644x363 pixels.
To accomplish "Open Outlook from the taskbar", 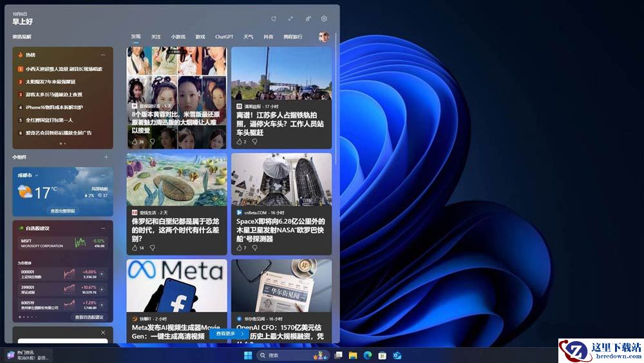I will (x=397, y=355).
